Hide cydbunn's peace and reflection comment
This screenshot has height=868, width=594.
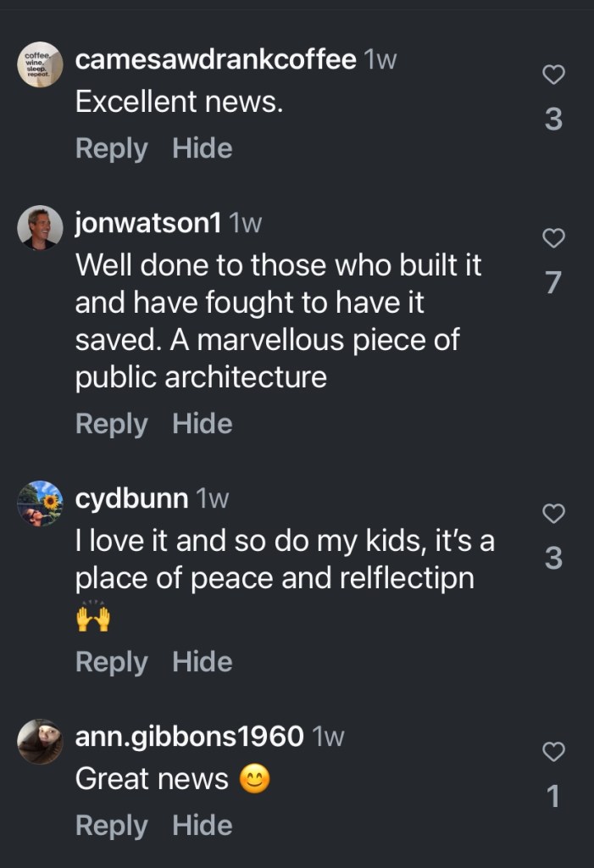[x=202, y=662]
